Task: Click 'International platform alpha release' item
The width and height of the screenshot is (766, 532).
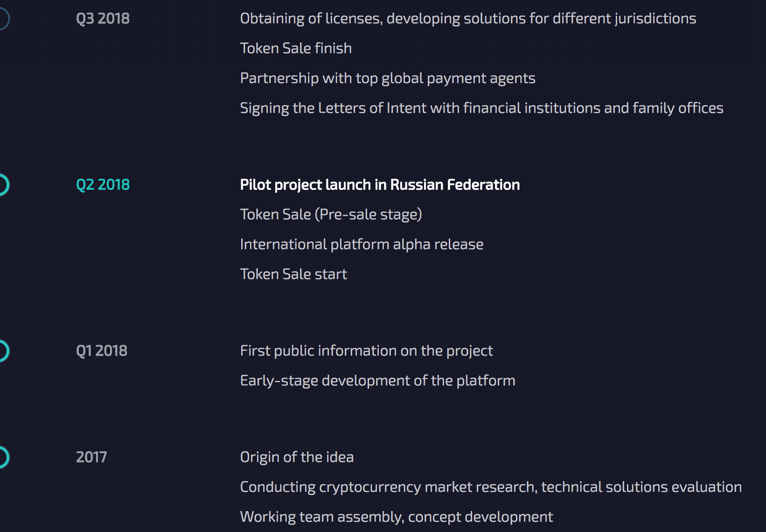Action: click(x=362, y=245)
